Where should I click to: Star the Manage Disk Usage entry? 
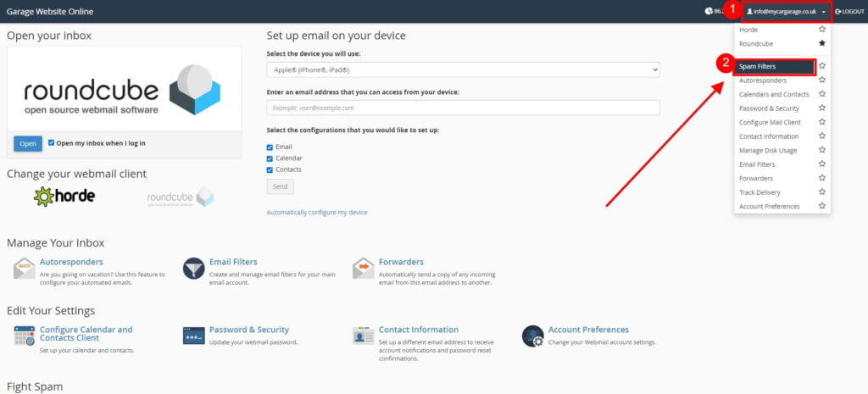pyautogui.click(x=822, y=150)
